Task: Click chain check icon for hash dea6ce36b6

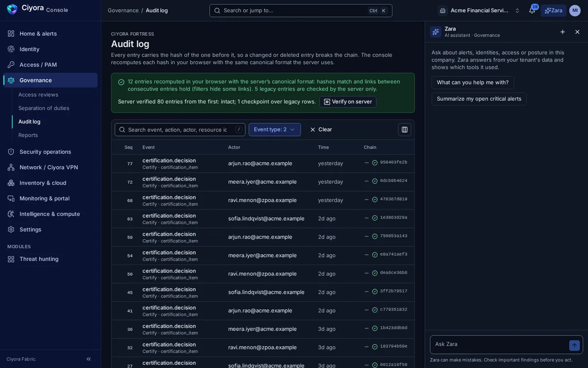Action: pos(375,273)
